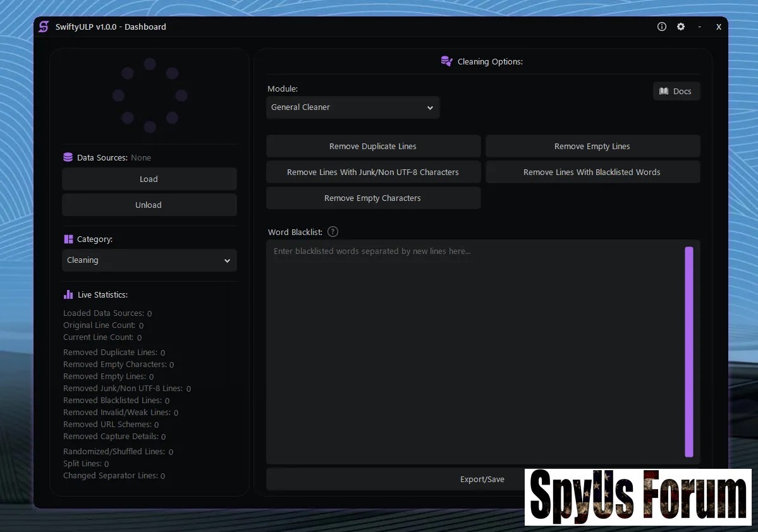Screen dimensions: 758x532
Task: Click the Data Sources database icon
Action: 68,157
